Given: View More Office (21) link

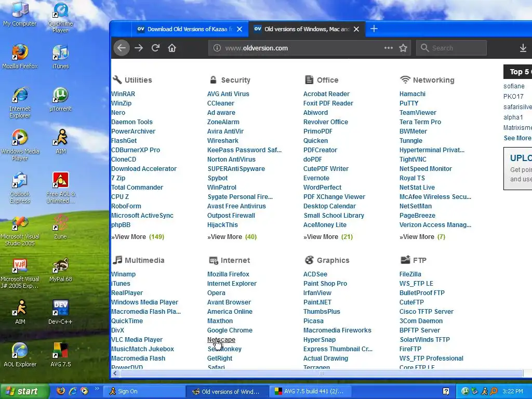Looking at the screenshot, I should 328,237.
